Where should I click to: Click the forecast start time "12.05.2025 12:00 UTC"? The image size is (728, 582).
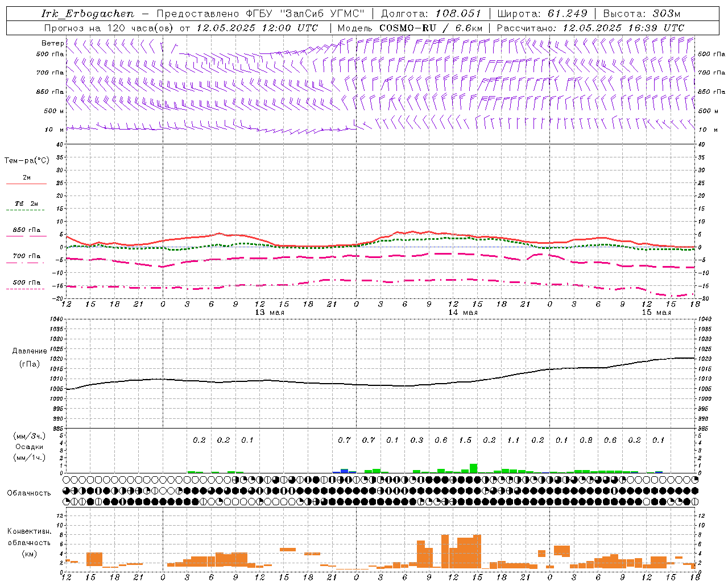click(x=257, y=28)
